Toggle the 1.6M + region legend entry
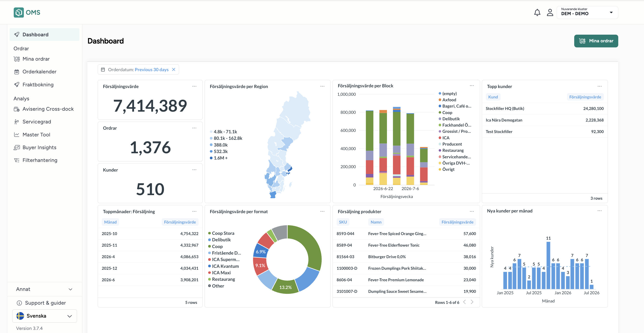This screenshot has height=333, width=644. pos(219,158)
